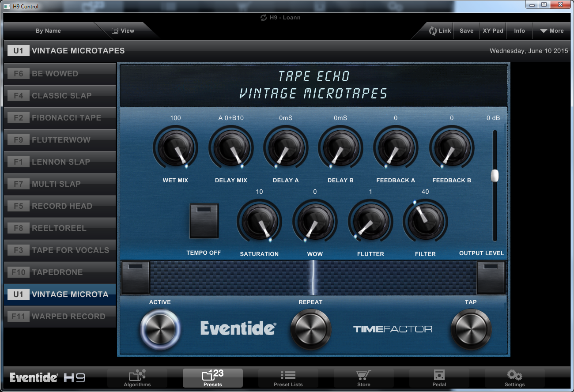Close the H9 Control window
574x392 pixels.
tap(560, 5)
